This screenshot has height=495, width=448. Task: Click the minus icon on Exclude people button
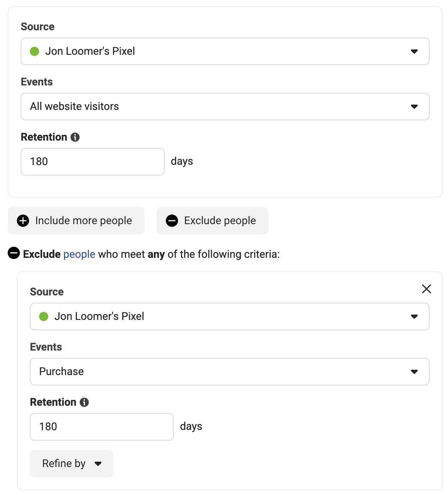coord(172,221)
